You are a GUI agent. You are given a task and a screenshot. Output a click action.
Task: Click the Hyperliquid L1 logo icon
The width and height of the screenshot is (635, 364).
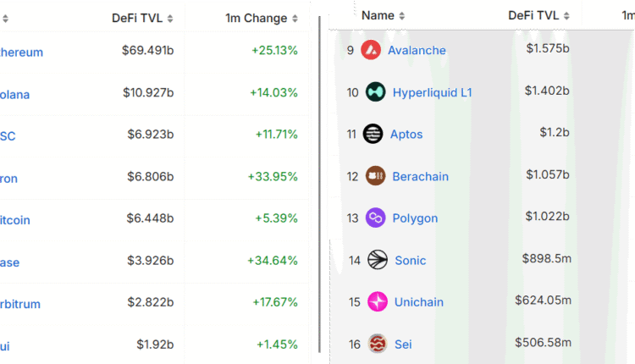click(x=376, y=92)
